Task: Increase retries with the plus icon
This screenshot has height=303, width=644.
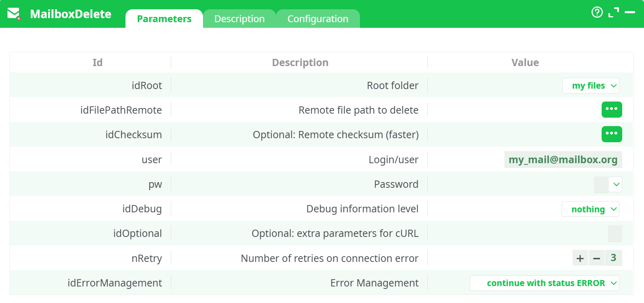Action: coord(580,258)
